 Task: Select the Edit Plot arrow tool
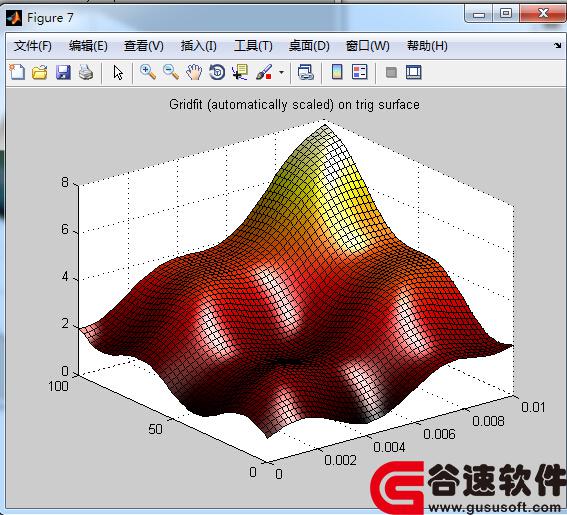tap(118, 72)
